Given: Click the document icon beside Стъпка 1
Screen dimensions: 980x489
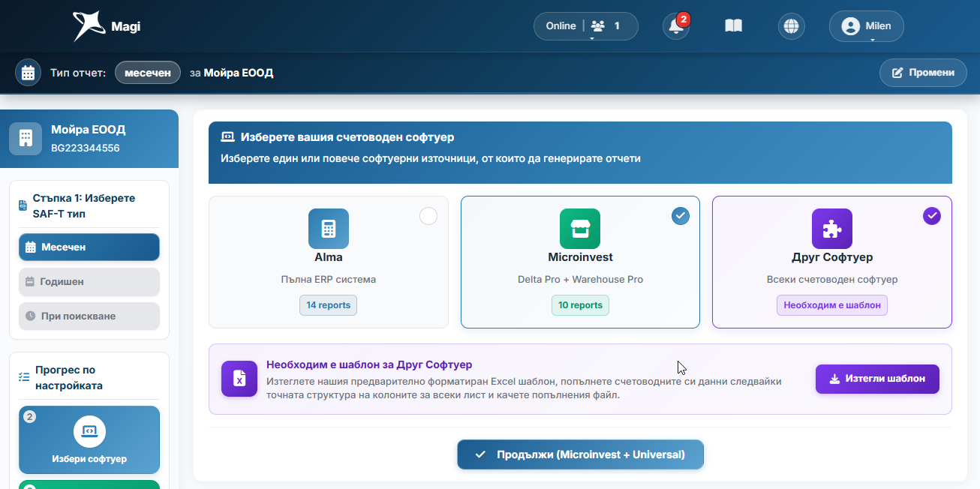Looking at the screenshot, I should [23, 204].
